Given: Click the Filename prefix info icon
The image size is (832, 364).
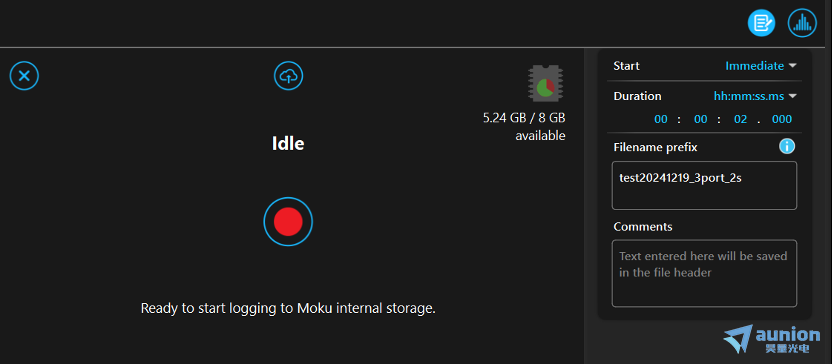Looking at the screenshot, I should pos(787,146).
